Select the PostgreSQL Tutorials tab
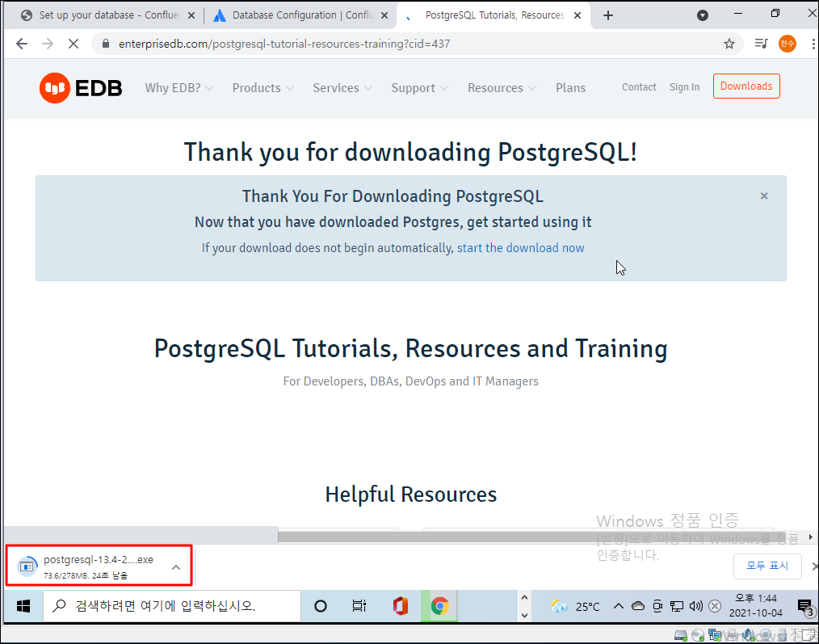 click(x=493, y=15)
